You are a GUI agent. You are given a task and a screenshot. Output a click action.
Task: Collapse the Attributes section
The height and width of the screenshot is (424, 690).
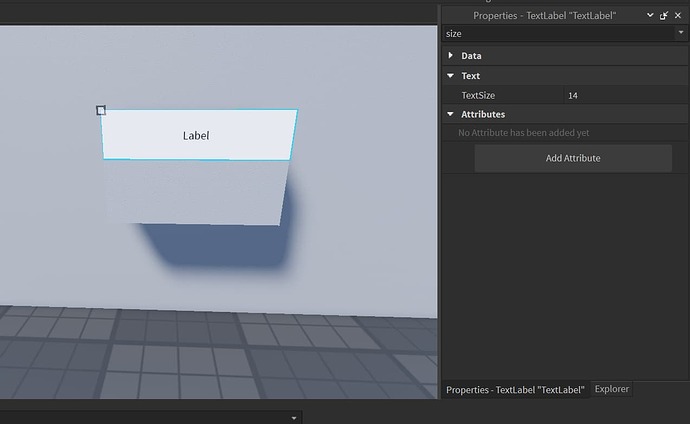point(451,114)
